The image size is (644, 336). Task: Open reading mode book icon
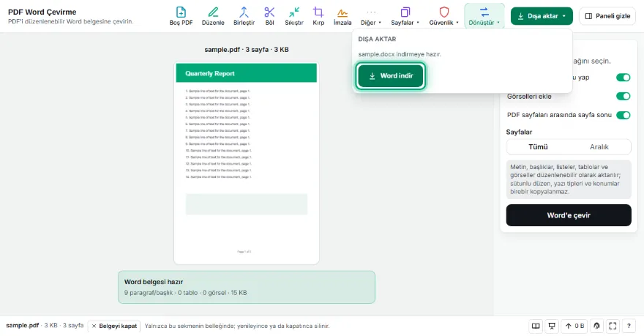[x=536, y=326]
